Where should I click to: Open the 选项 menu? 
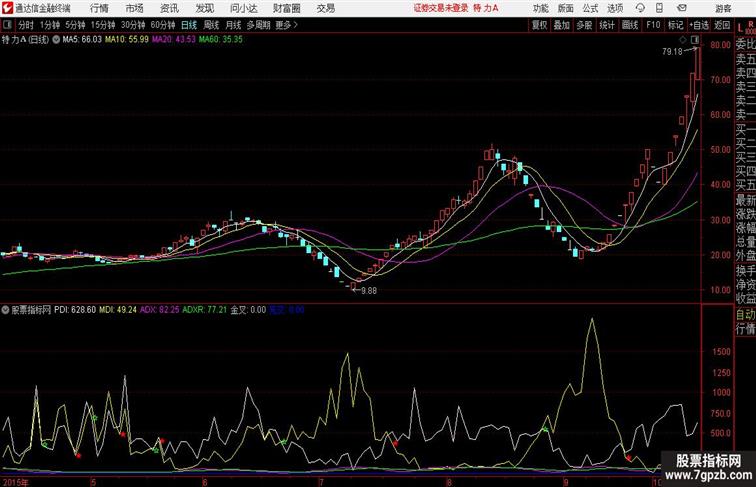pyautogui.click(x=615, y=8)
